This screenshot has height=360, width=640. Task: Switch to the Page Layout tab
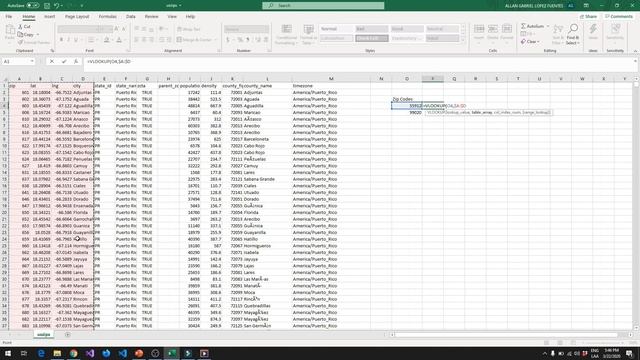(x=77, y=17)
